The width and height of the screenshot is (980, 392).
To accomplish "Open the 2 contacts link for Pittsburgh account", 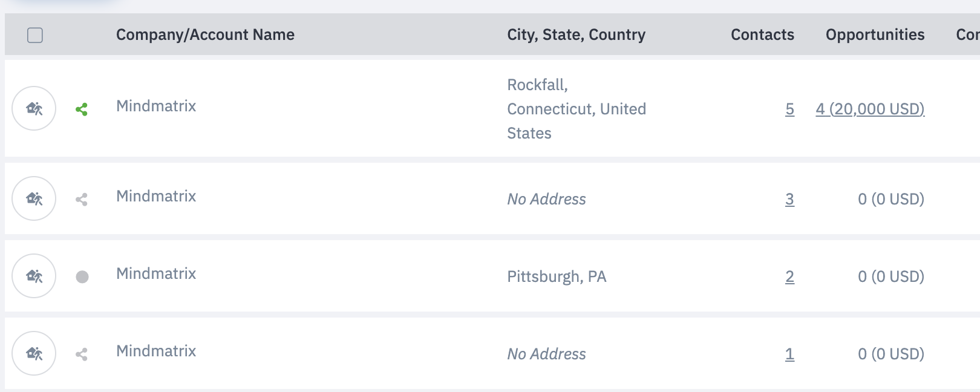I will (789, 276).
